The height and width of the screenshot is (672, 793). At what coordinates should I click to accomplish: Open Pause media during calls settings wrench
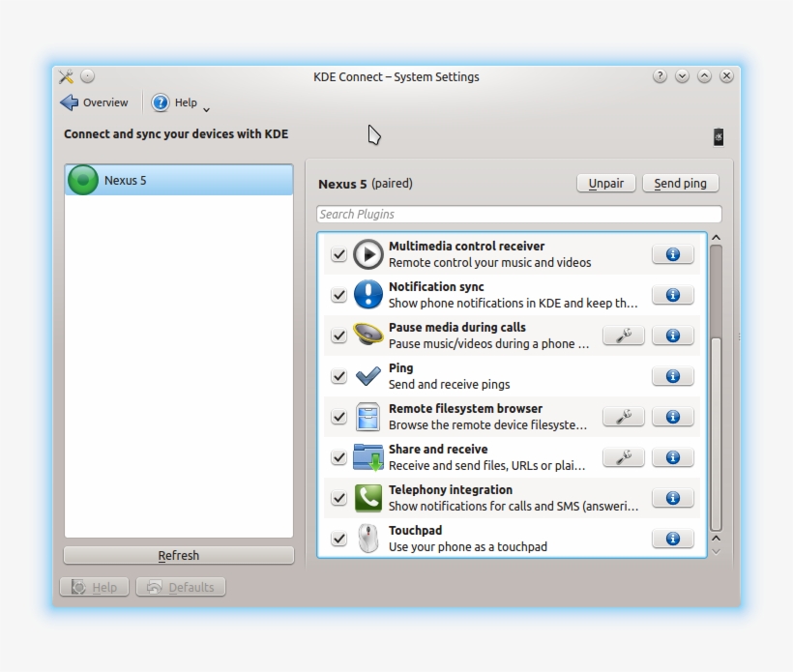coord(624,336)
